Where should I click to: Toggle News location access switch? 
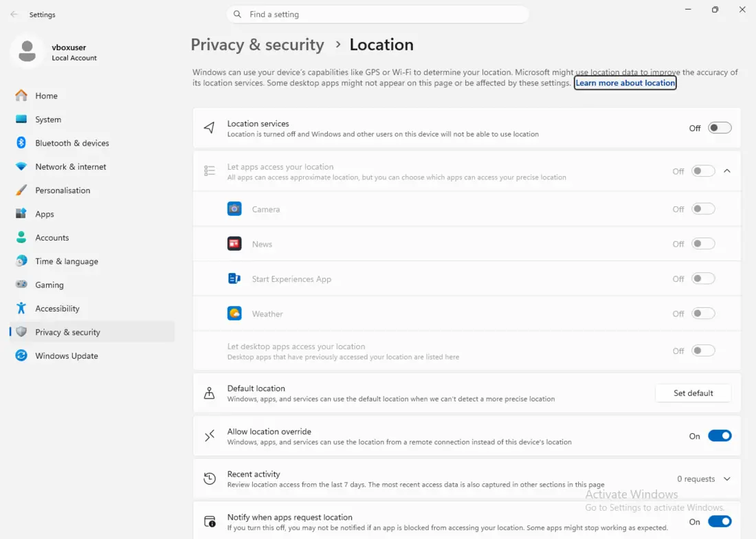coord(703,243)
